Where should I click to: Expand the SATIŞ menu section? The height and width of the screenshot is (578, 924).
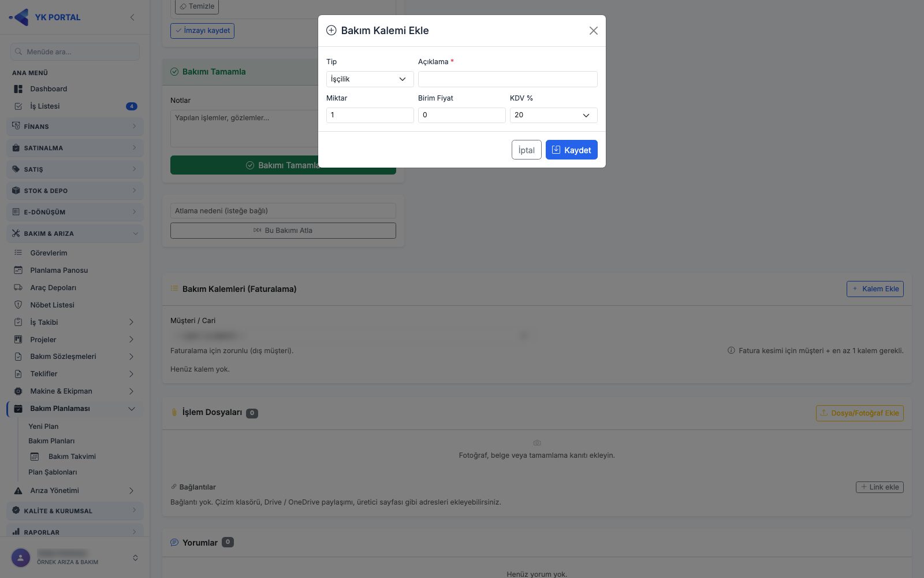pyautogui.click(x=75, y=169)
